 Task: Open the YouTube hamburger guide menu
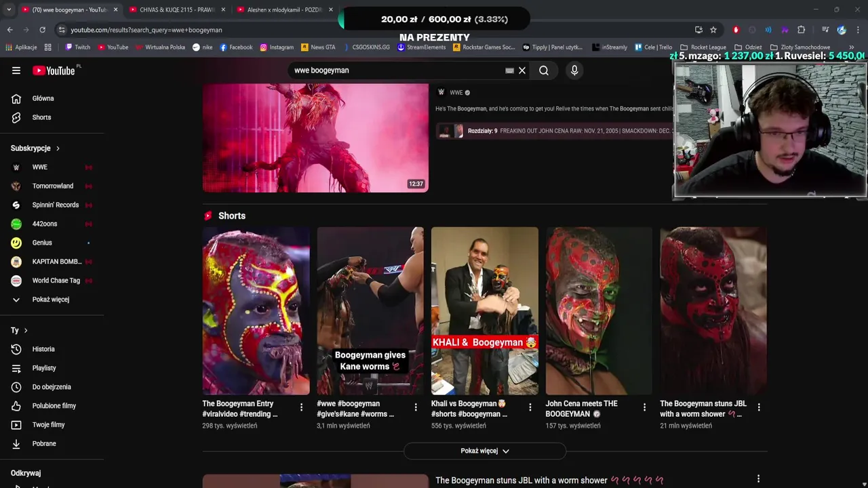pos(16,70)
